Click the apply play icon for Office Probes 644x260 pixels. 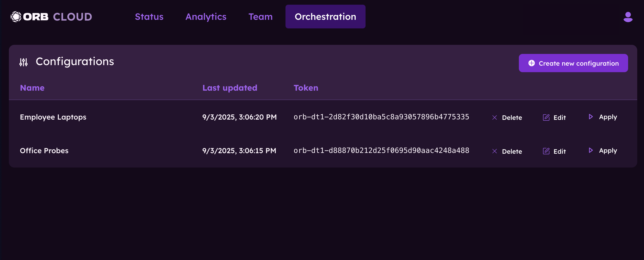click(x=591, y=150)
